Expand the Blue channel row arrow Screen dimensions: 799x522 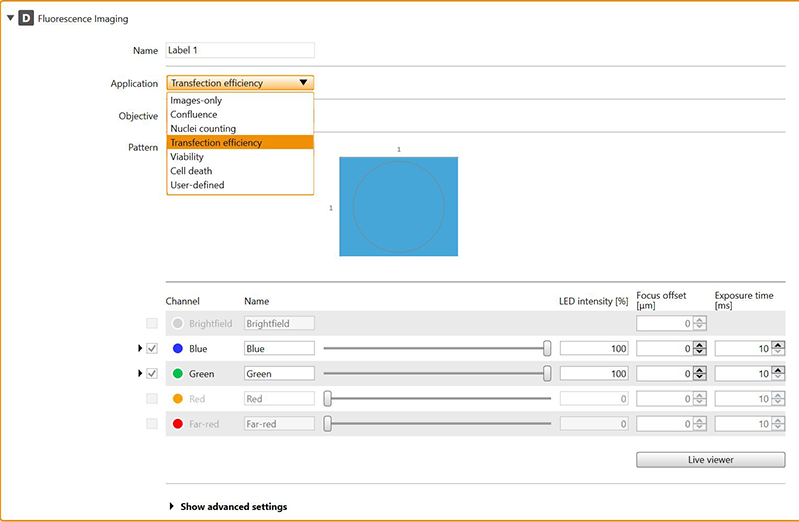(140, 349)
